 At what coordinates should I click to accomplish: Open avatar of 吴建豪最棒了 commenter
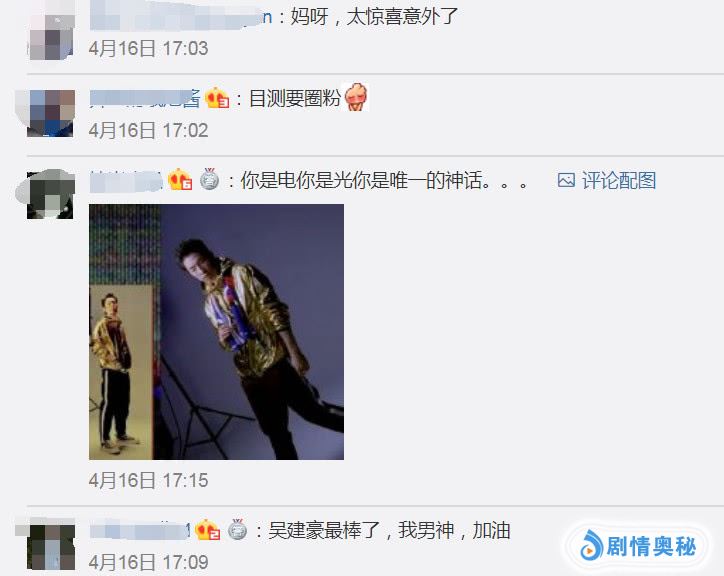pyautogui.click(x=51, y=546)
